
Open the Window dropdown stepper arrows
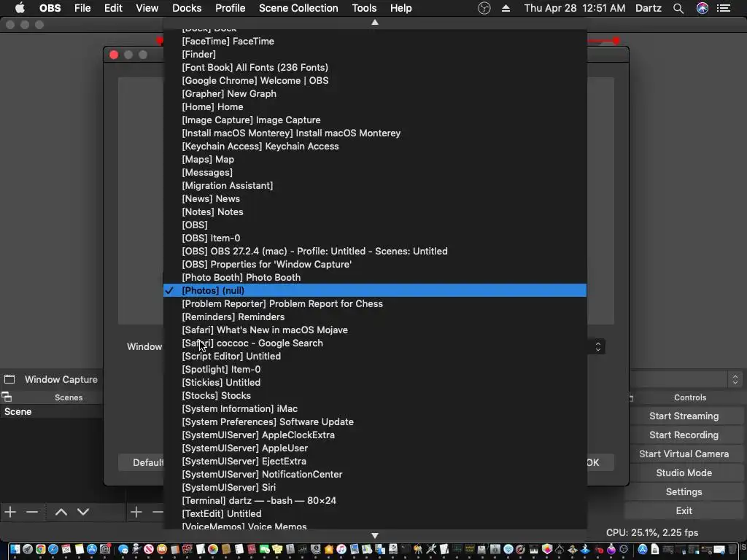598,346
